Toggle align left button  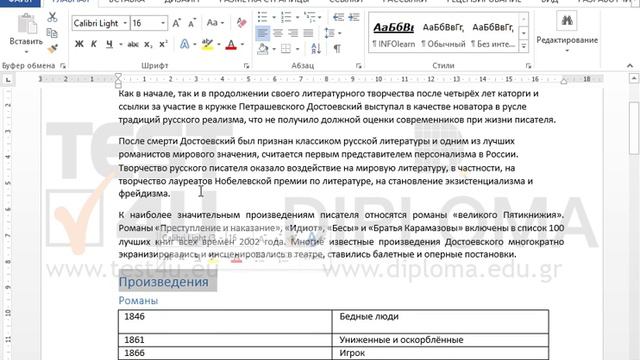pyautogui.click(x=262, y=33)
